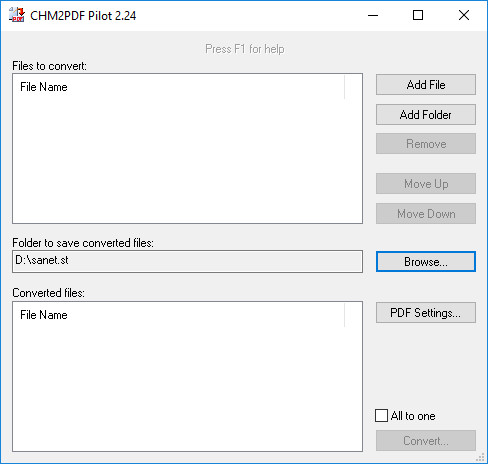Viewport: 488px width, 464px height.
Task: Click the Remove button
Action: 426,144
